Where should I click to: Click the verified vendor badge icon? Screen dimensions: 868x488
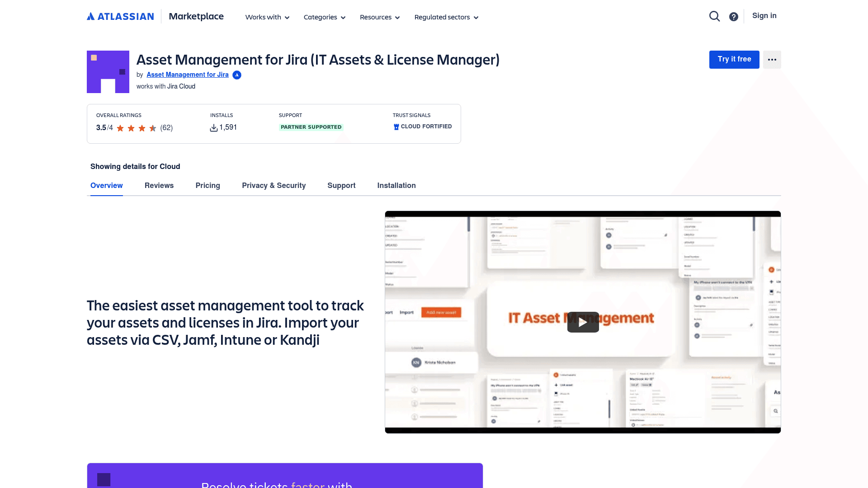click(237, 75)
